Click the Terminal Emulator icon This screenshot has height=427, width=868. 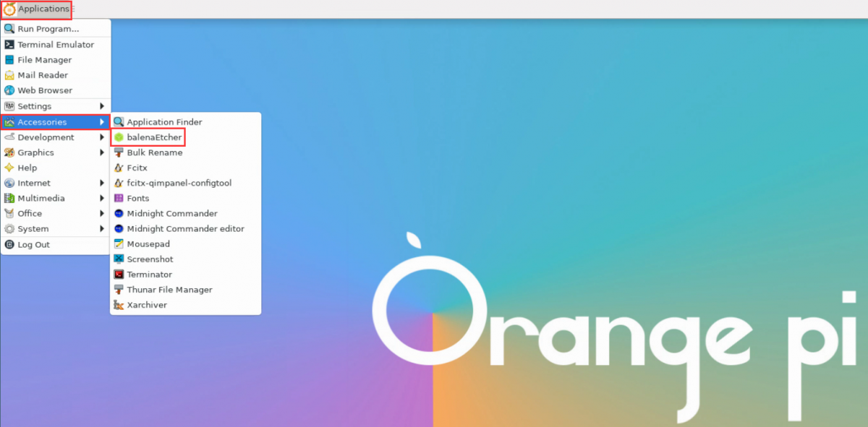(9, 44)
